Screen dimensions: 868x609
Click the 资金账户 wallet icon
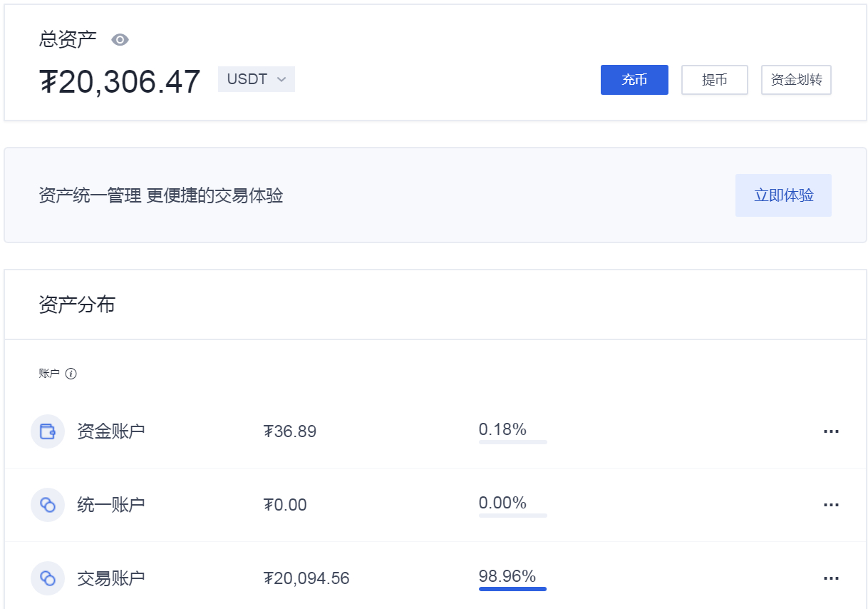(48, 431)
